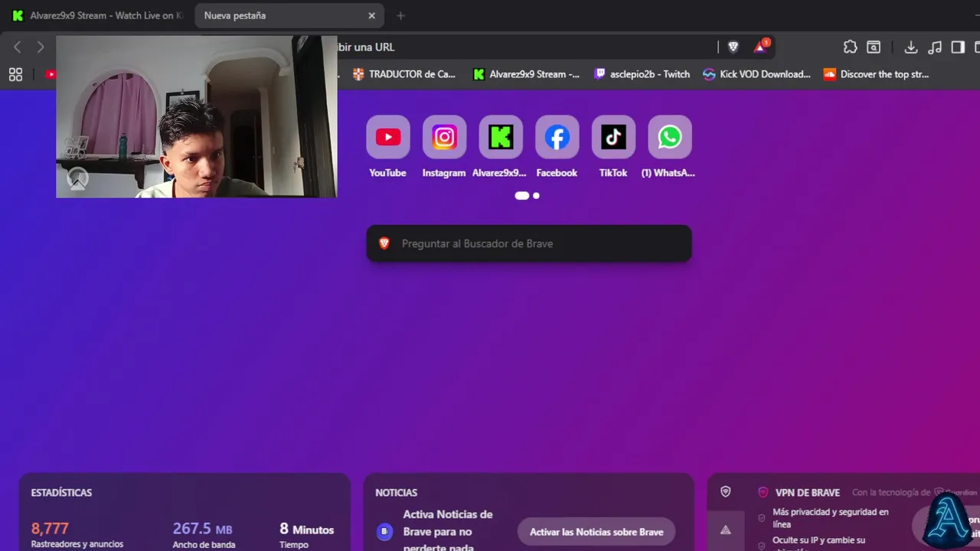The height and width of the screenshot is (551, 980).
Task: Select the first shortcuts page dot
Action: click(522, 196)
